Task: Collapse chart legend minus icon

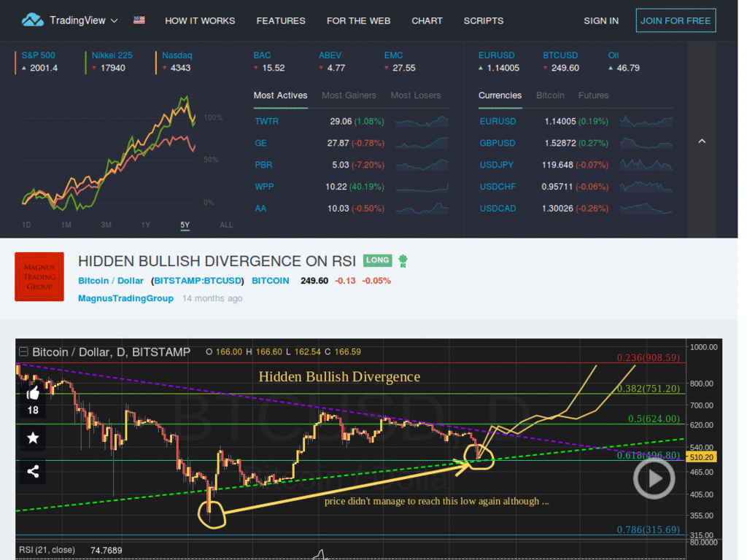Action: pyautogui.click(x=23, y=352)
